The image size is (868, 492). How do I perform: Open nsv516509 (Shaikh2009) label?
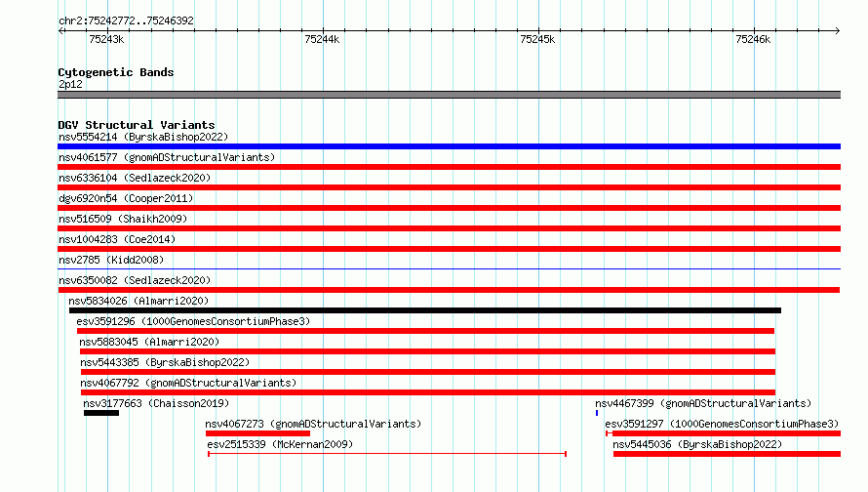pos(123,219)
